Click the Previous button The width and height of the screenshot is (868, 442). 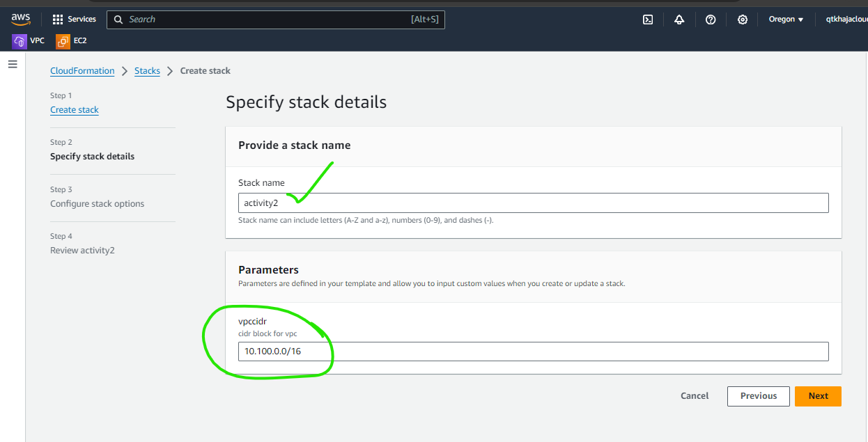[x=758, y=396]
